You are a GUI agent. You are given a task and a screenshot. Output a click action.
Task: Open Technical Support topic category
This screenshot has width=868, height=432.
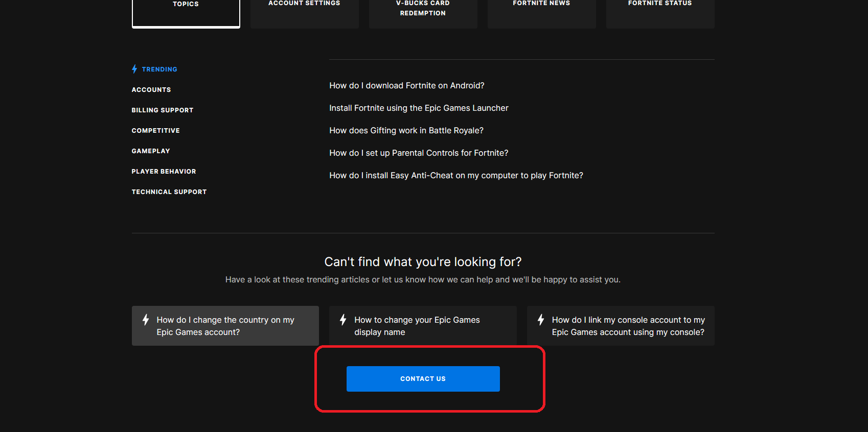[169, 192]
